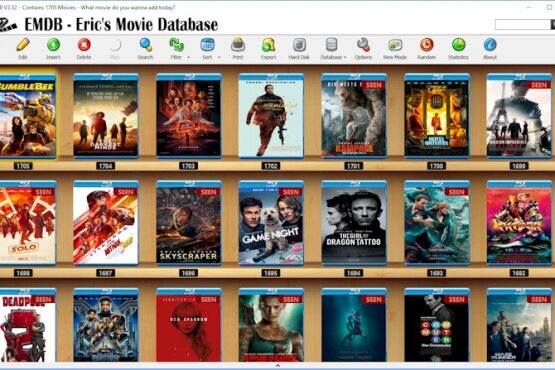Select Mission Impossible cover numbered 1699
555x370 pixels.
[x=519, y=116]
